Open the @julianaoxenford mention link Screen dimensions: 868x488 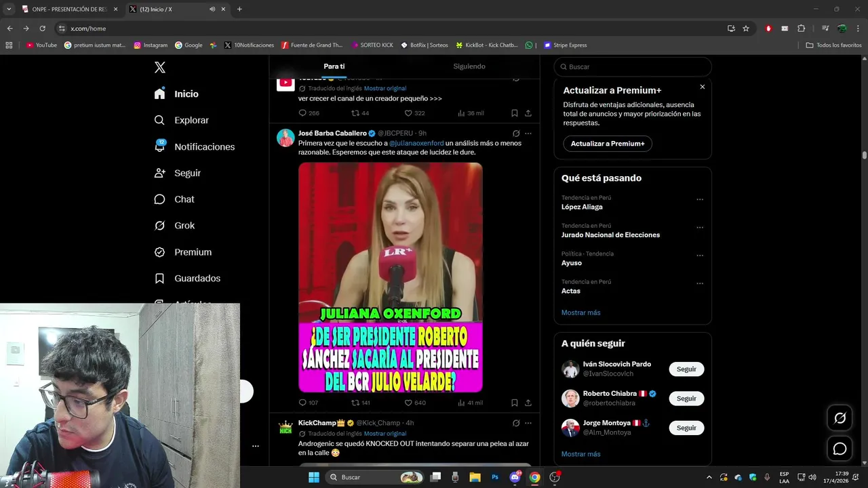pyautogui.click(x=416, y=143)
